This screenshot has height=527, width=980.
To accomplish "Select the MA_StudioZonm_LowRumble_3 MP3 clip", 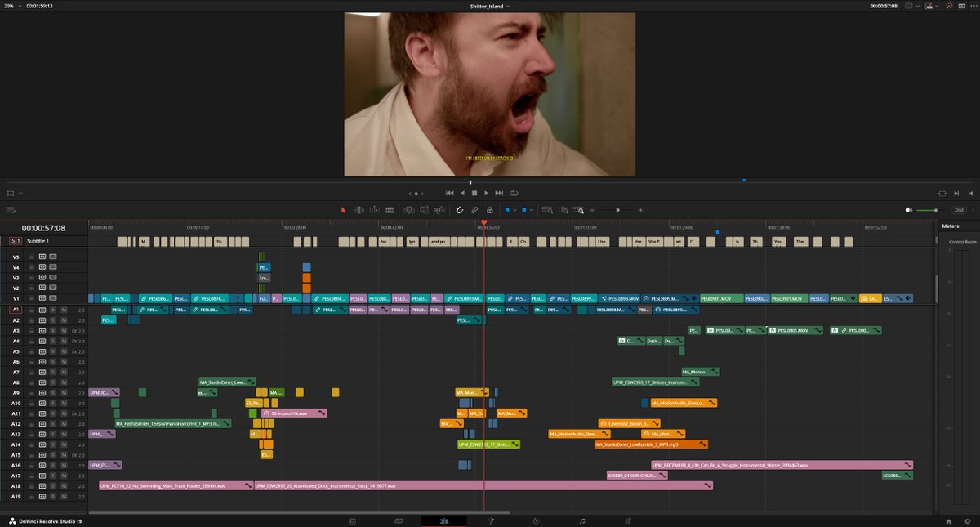I will 651,444.
